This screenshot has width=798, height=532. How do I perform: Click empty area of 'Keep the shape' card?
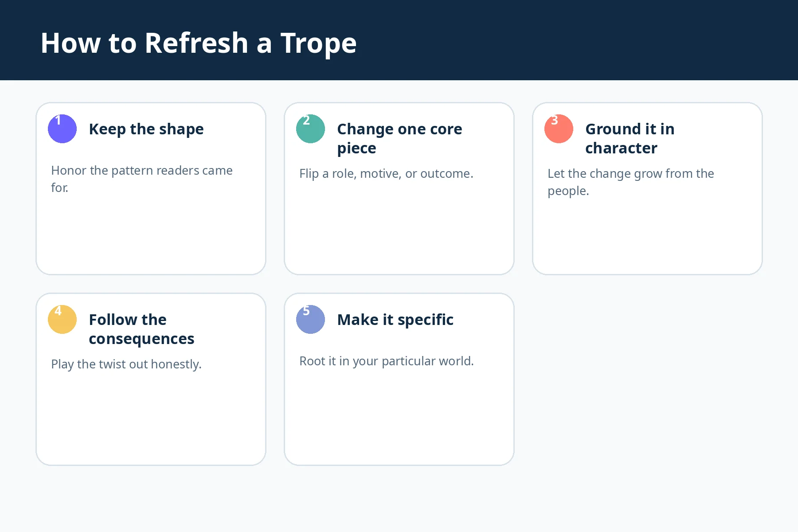pyautogui.click(x=151, y=235)
